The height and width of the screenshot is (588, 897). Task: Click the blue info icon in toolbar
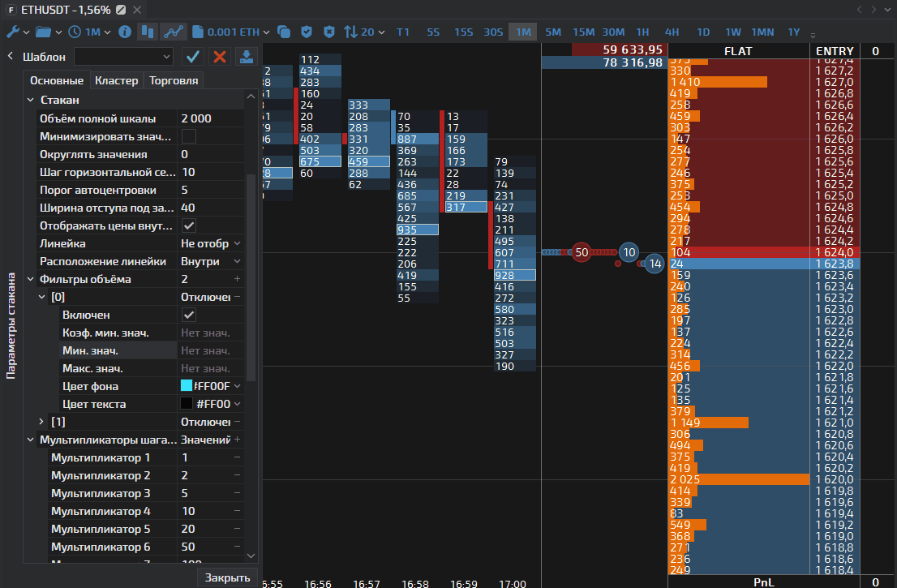pyautogui.click(x=125, y=32)
